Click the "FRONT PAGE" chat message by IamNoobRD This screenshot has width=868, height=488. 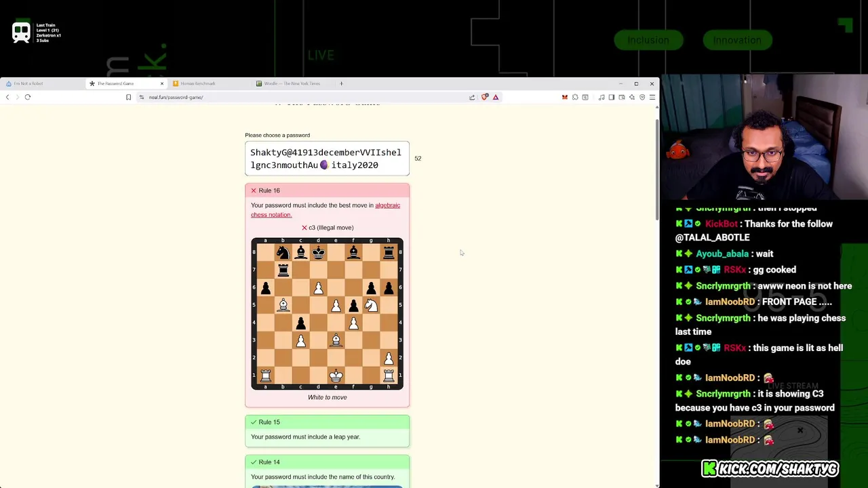(797, 302)
